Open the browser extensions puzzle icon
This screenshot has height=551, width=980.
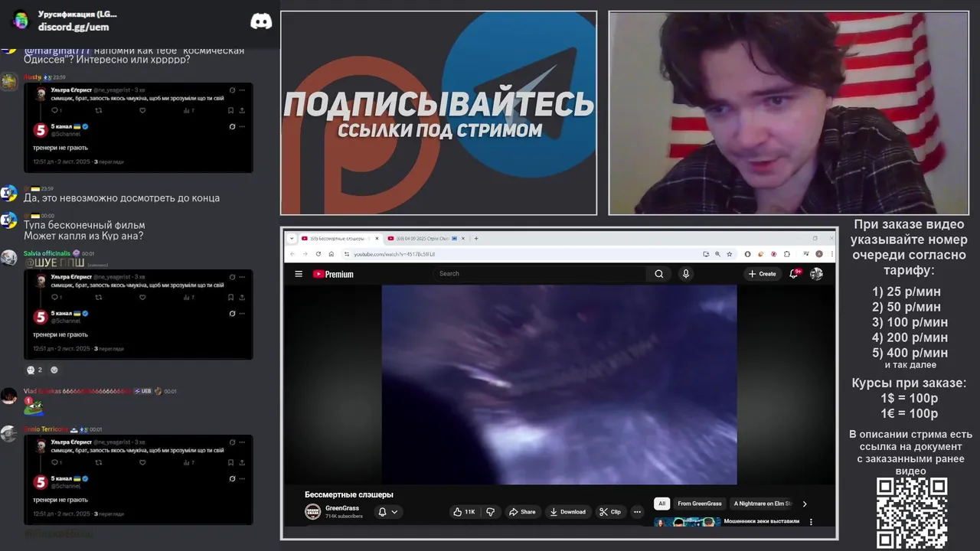coord(787,254)
